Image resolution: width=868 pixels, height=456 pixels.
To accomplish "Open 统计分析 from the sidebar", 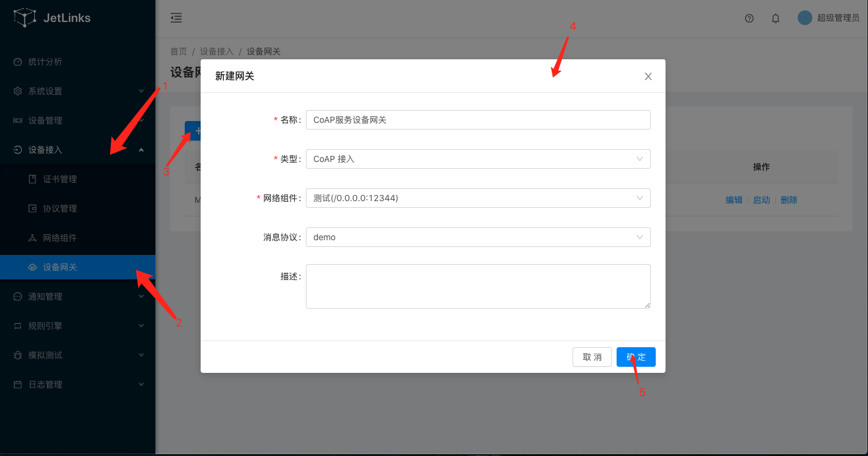I will point(45,62).
